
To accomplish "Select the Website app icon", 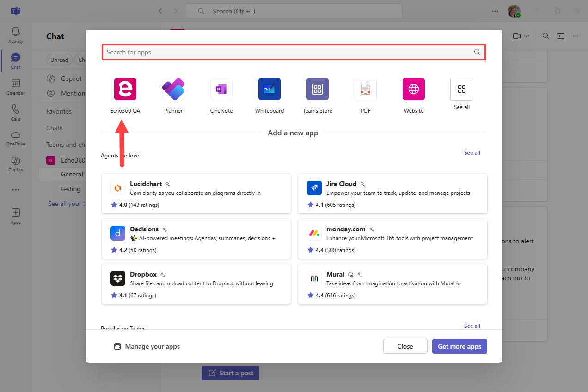I will tap(414, 89).
